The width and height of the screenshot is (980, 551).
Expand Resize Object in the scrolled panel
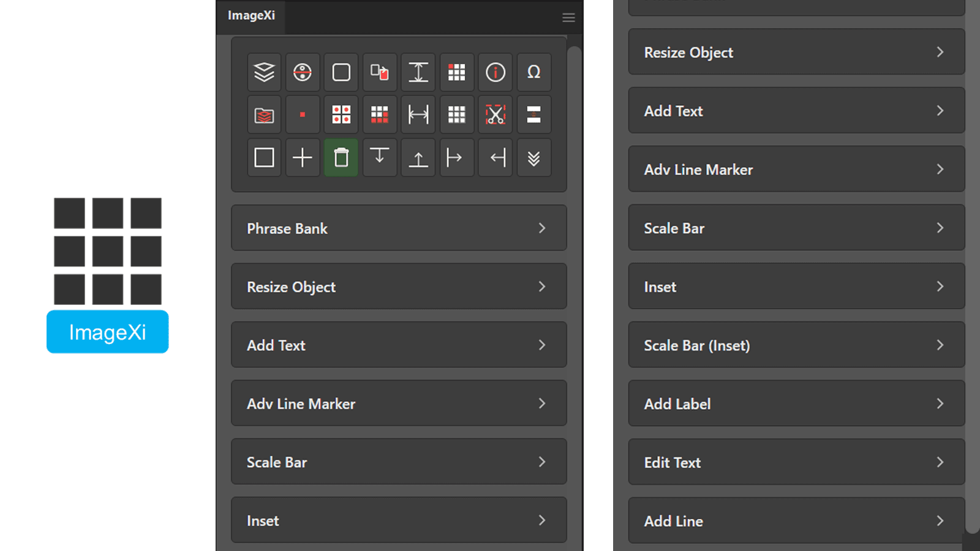(x=796, y=52)
